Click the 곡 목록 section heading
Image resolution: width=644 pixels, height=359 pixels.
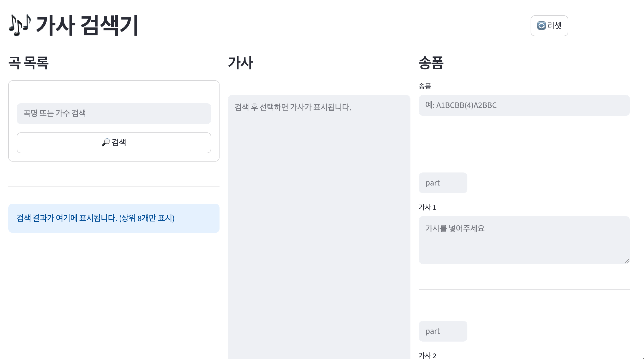[29, 63]
